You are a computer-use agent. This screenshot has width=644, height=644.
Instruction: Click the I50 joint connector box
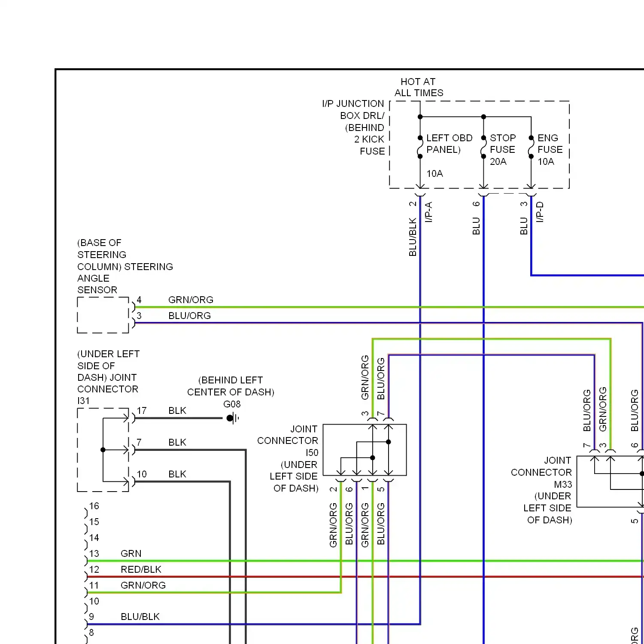tap(365, 450)
